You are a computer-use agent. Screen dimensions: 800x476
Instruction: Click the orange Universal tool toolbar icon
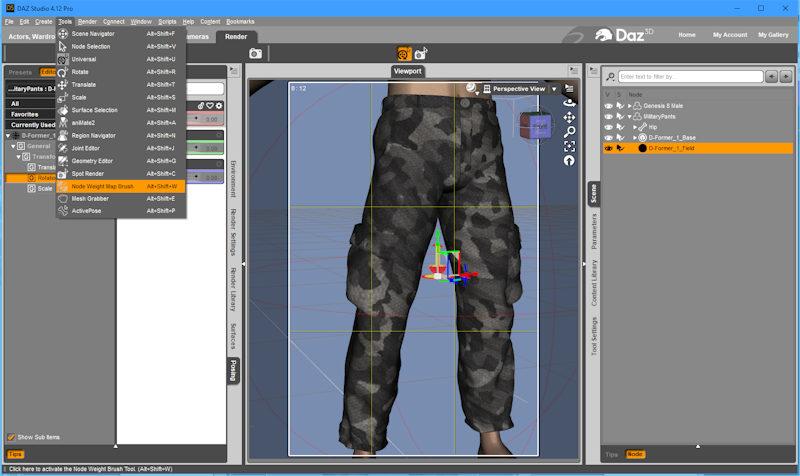point(404,54)
